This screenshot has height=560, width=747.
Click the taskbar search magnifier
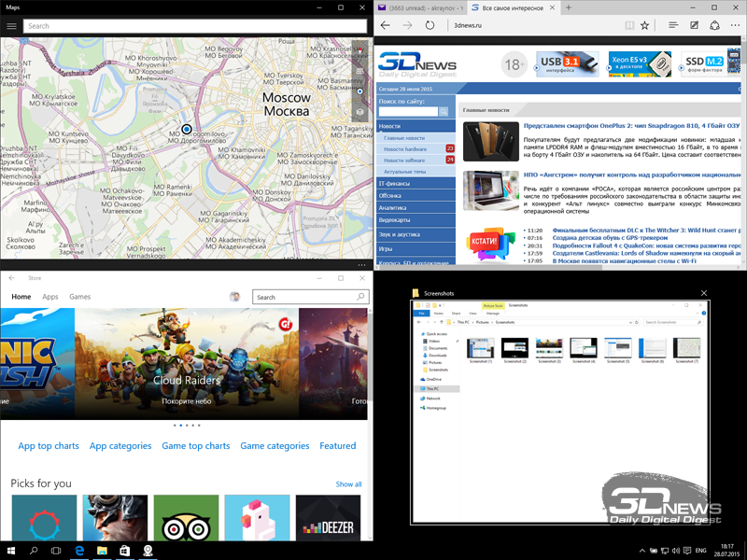tap(34, 551)
